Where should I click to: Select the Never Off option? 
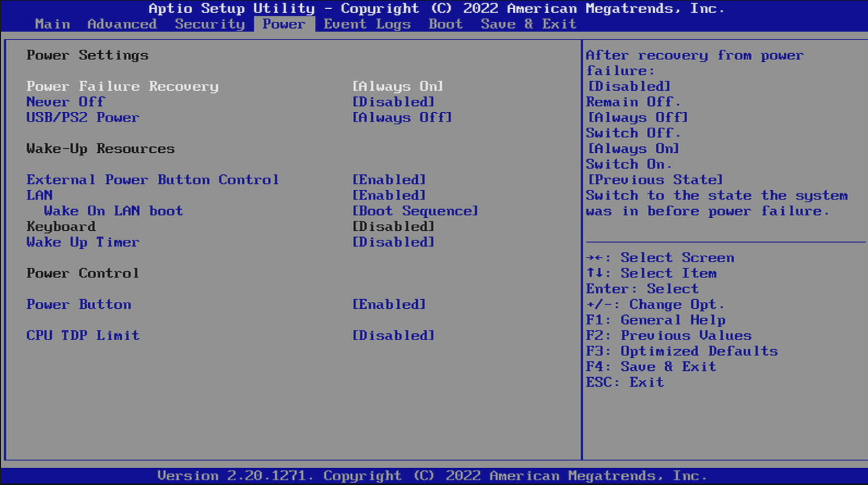click(x=65, y=102)
